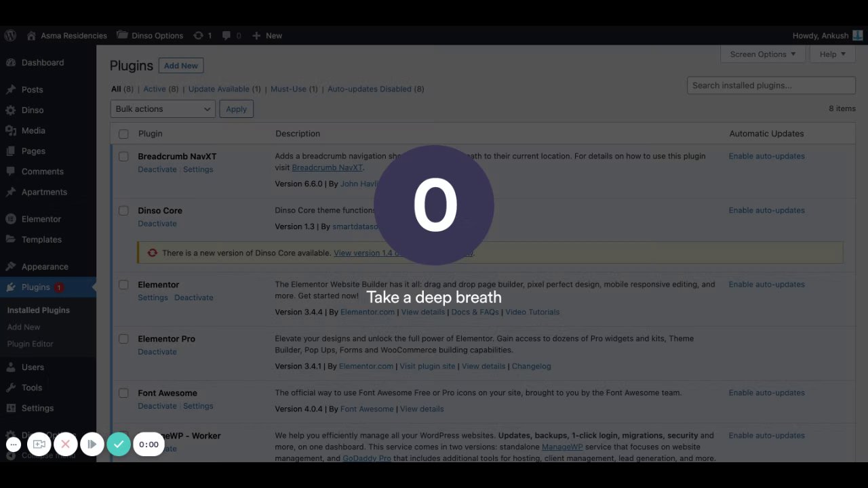Enable auto-updates for Font Awesome
The width and height of the screenshot is (868, 488).
[767, 392]
